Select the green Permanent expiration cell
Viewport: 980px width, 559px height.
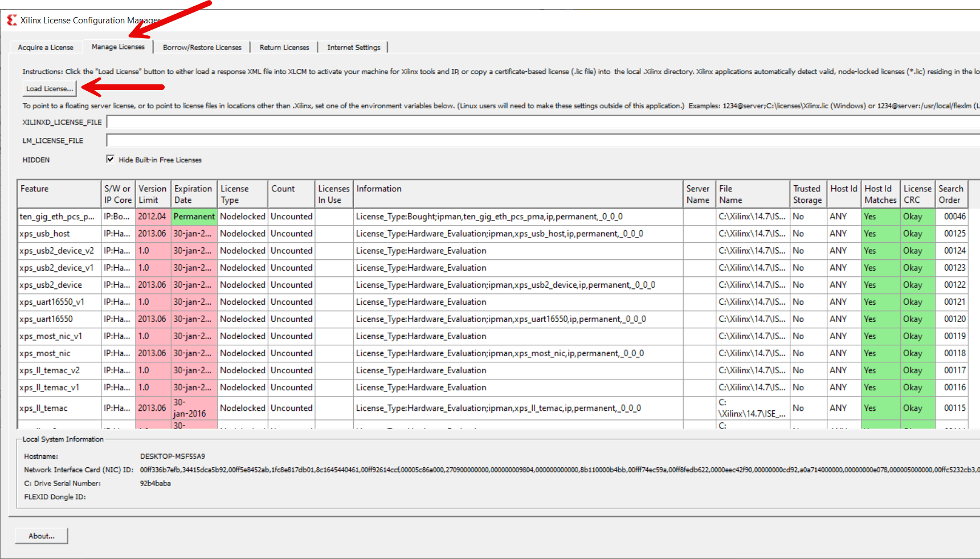coord(194,216)
